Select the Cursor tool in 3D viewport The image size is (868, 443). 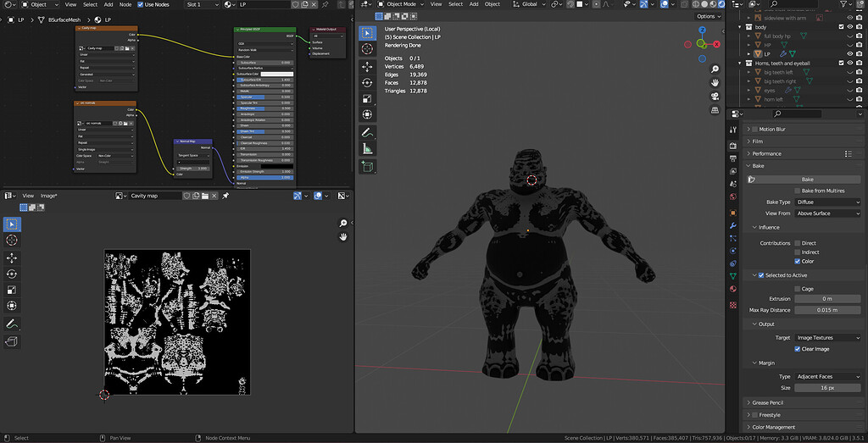tap(367, 49)
